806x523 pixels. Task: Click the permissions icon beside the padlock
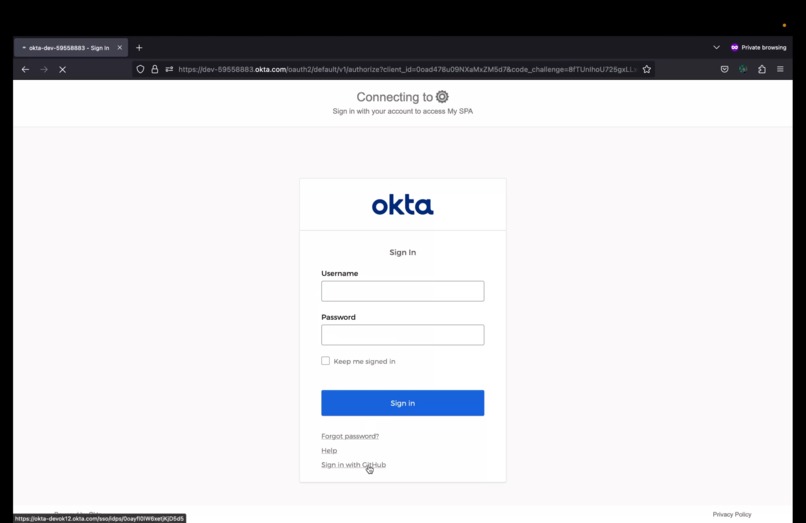169,69
